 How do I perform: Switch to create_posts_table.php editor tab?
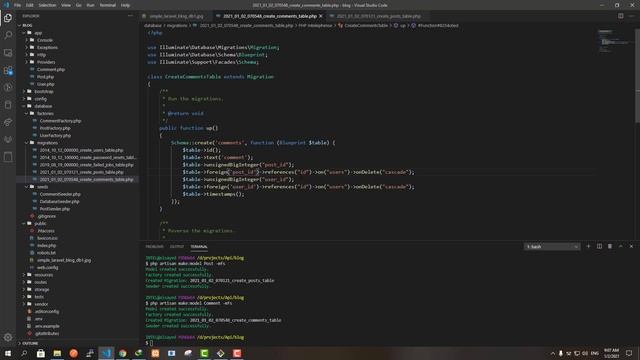(x=378, y=16)
